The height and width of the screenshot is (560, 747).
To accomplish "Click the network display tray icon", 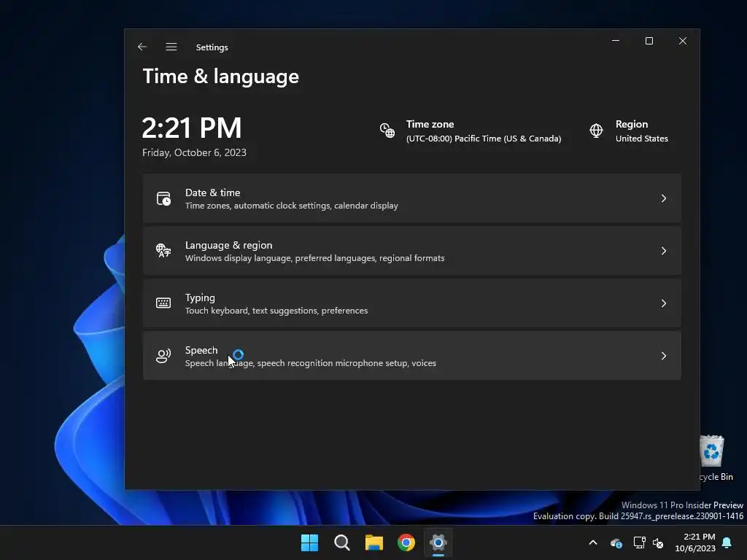I will (639, 542).
